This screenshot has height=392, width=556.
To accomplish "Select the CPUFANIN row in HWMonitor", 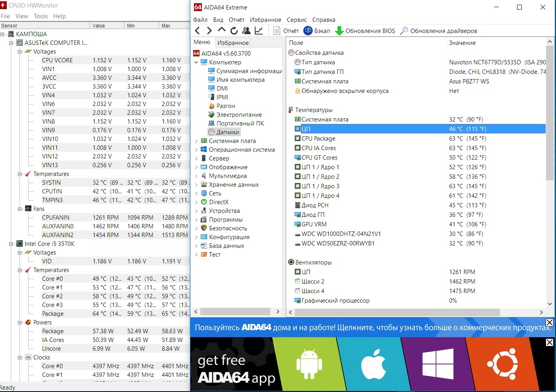I will [x=115, y=218].
